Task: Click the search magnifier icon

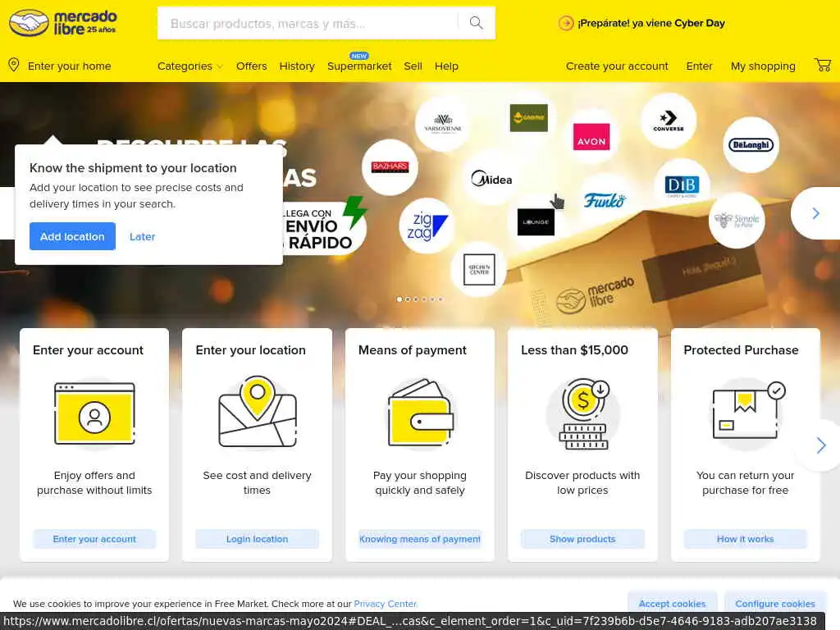Action: [477, 23]
